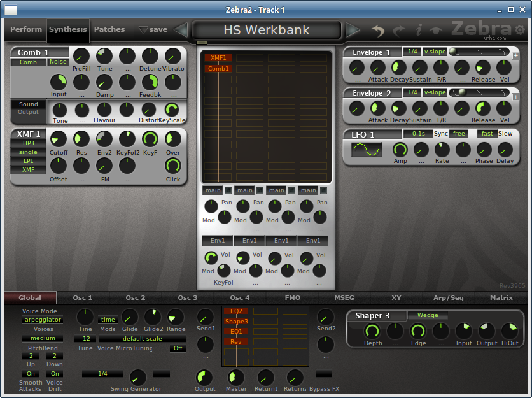
Task: Open the XMF 1 HP3 filter type selector
Action: [28, 143]
